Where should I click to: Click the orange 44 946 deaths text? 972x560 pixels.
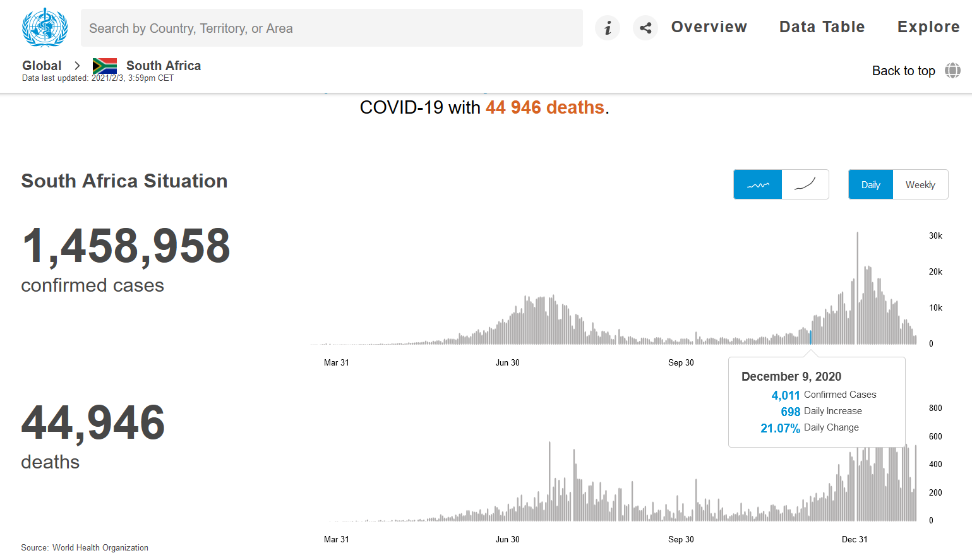pyautogui.click(x=544, y=107)
